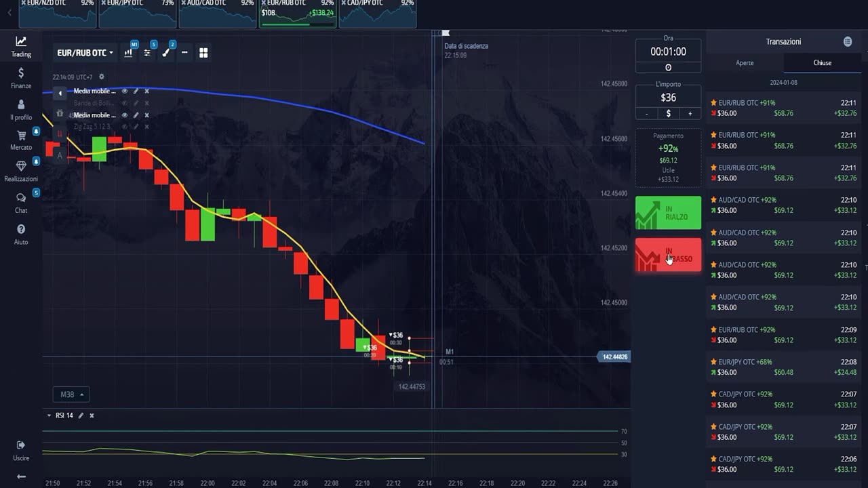Image resolution: width=868 pixels, height=488 pixels.
Task: Show the Bande di Bolli indicator
Action: 125,103
